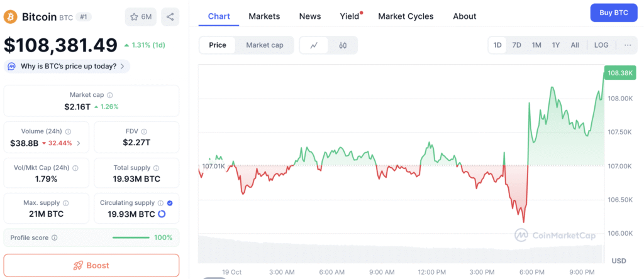Click the Profile score info icon
The width and height of the screenshot is (644, 279).
pos(55,238)
